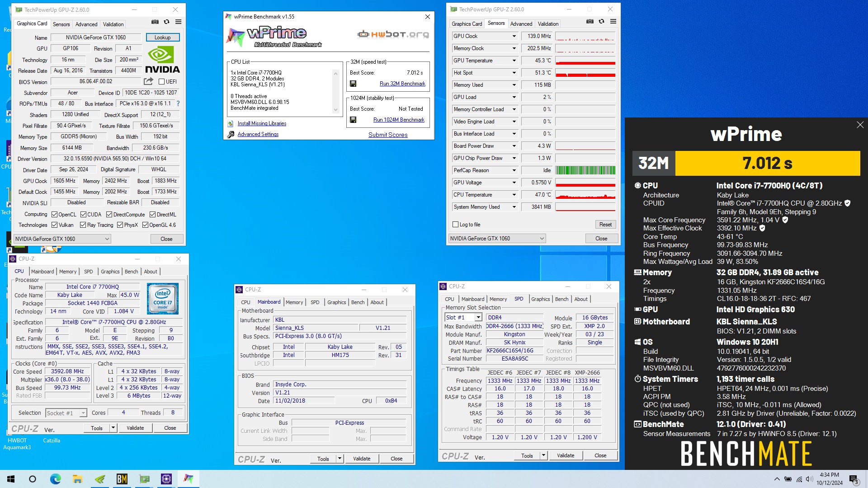Click wPrime CPU List scrollbar
Image resolution: width=868 pixels, height=488 pixels.
tap(335, 92)
